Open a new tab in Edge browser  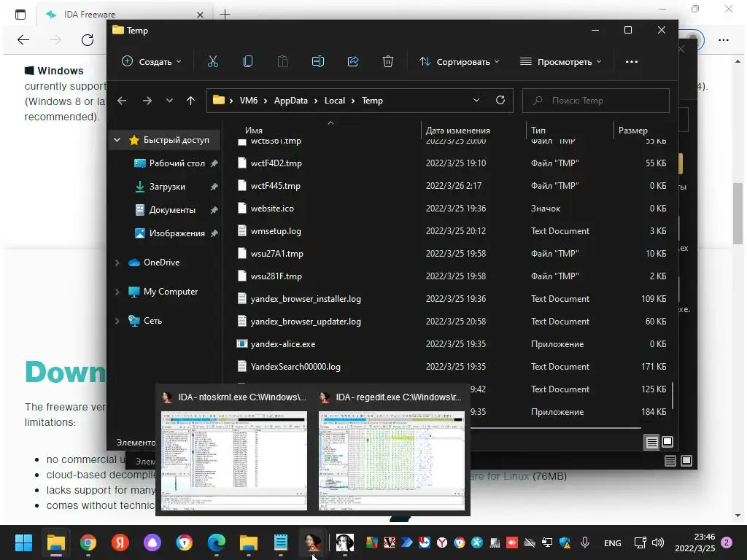click(225, 15)
